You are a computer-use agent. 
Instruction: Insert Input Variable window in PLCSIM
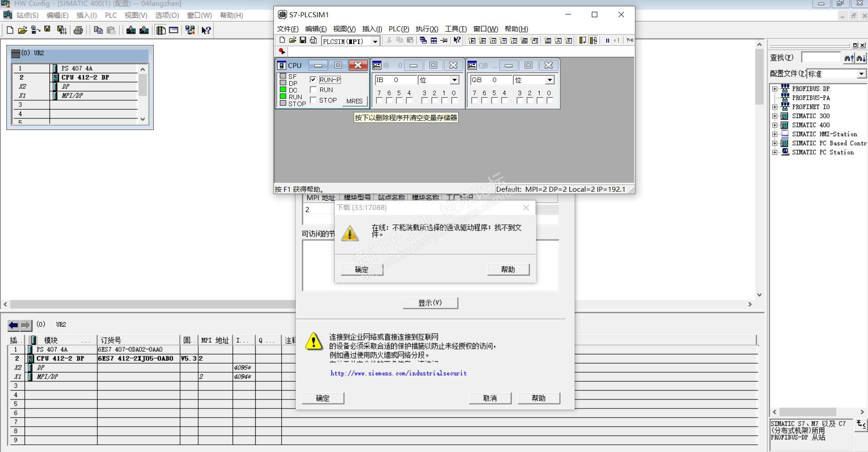pos(472,40)
